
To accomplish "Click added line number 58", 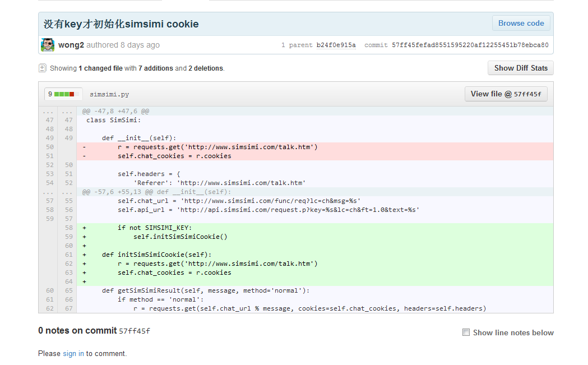I will (x=68, y=228).
